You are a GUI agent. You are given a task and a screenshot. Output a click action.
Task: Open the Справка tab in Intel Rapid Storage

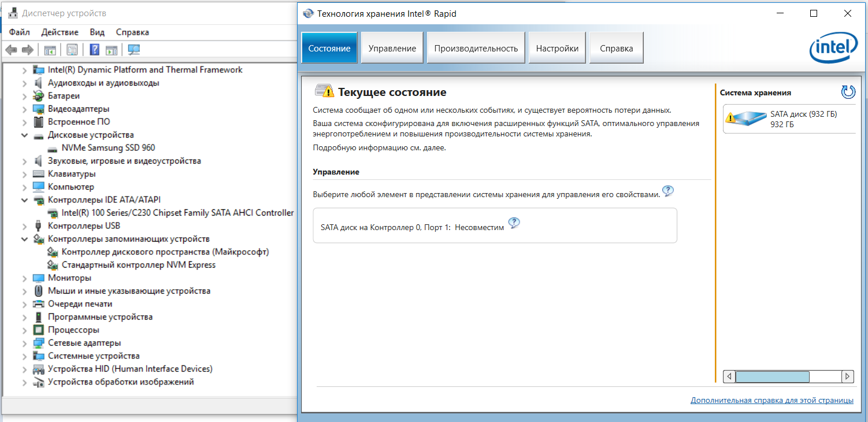(x=617, y=48)
